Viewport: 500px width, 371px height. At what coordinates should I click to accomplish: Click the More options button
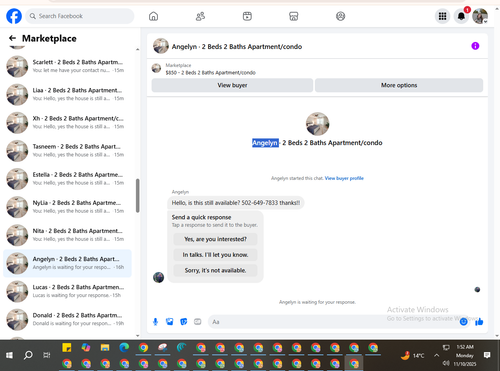pyautogui.click(x=399, y=85)
